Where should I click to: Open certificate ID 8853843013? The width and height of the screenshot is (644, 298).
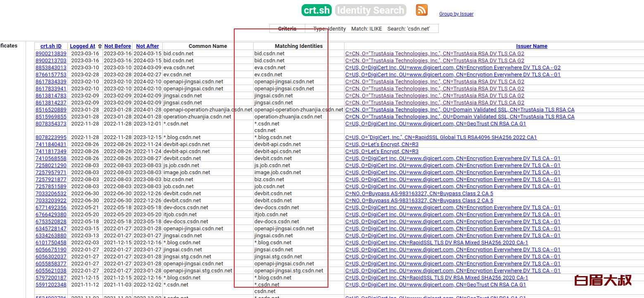click(51, 68)
